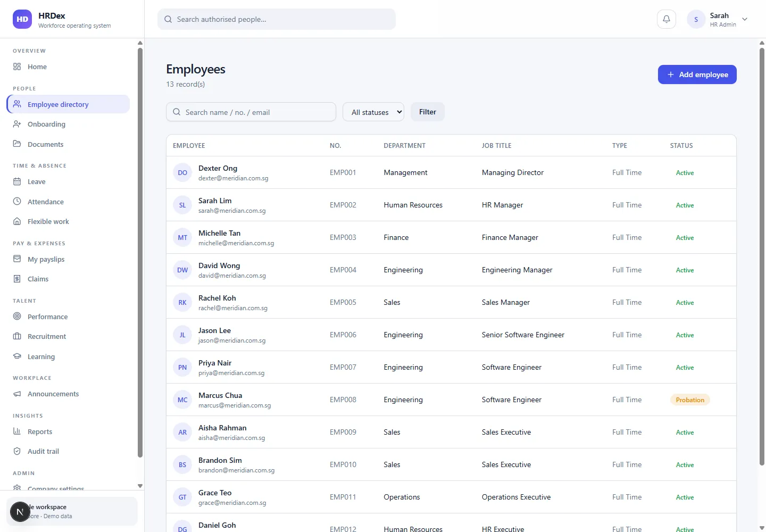
Task: Click the sidebar scrollbar down arrow
Action: 140,486
